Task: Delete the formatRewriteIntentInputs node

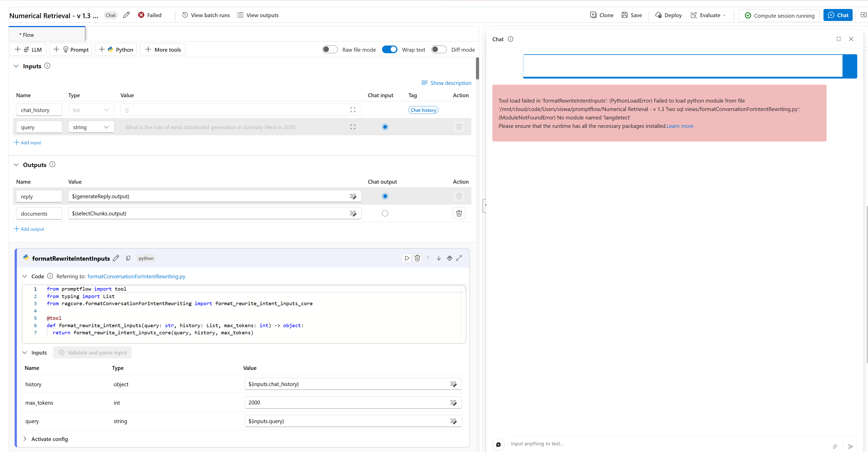Action: 417,258
